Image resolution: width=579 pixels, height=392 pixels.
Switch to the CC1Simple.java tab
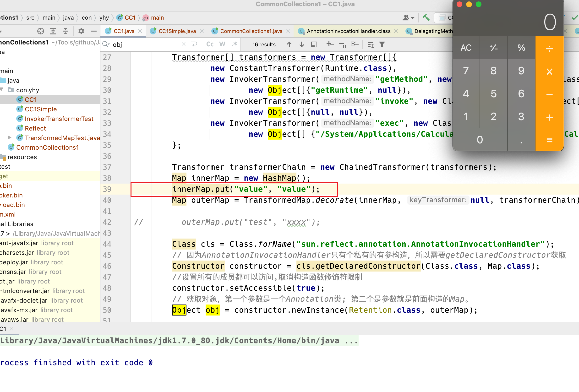(x=177, y=31)
